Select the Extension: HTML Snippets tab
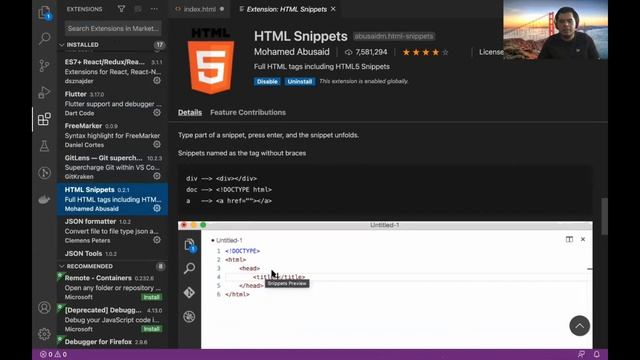640x360 pixels. pos(287,9)
